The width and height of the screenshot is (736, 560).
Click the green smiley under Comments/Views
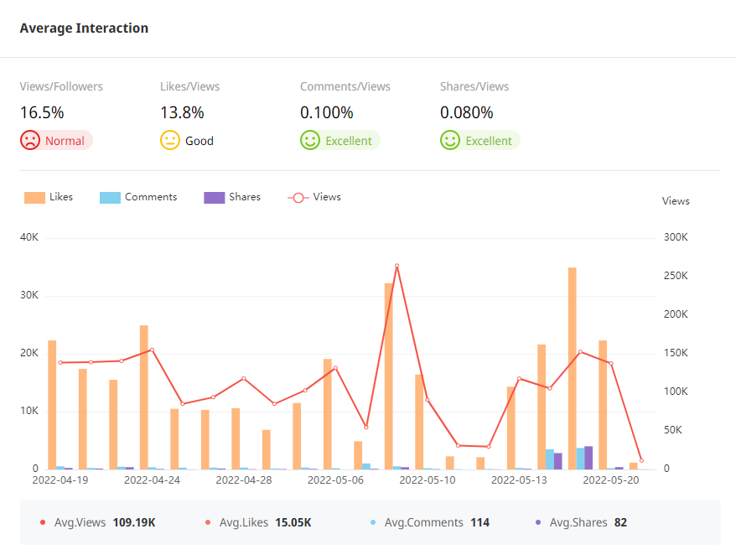[x=310, y=140]
